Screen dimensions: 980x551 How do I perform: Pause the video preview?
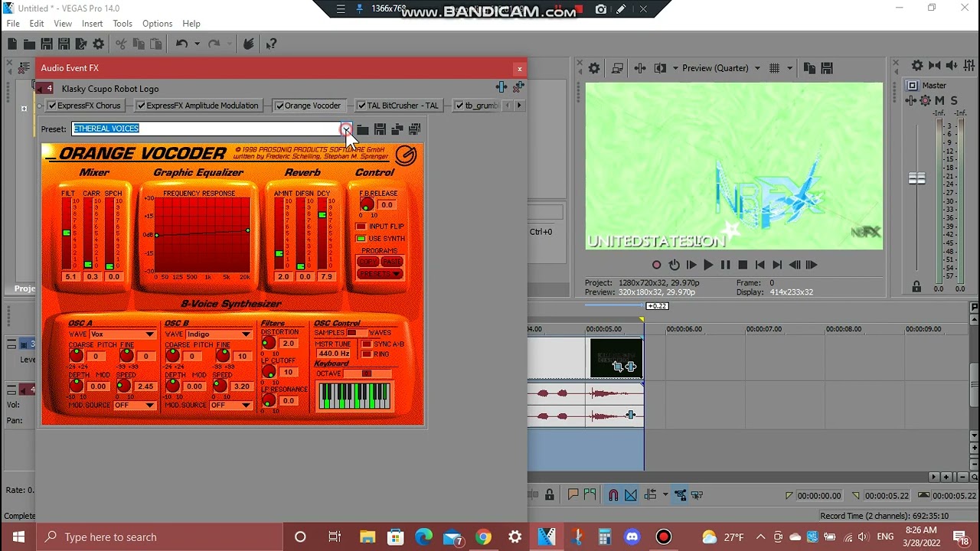pos(725,265)
